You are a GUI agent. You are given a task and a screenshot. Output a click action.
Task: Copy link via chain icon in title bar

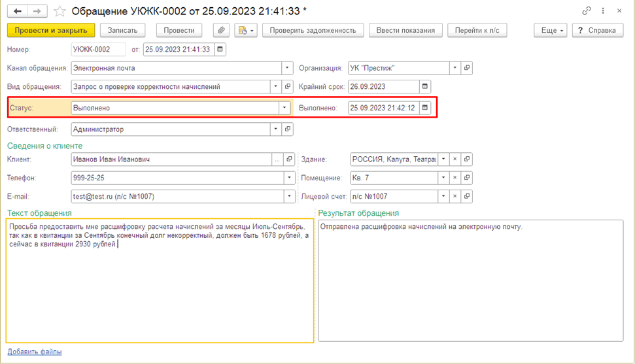(x=585, y=11)
